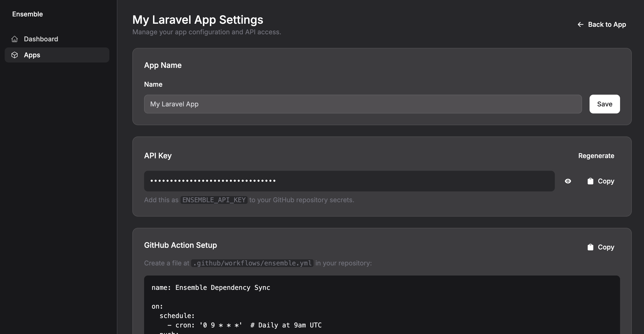Click the Ensemble logo text
644x334 pixels.
(27, 14)
